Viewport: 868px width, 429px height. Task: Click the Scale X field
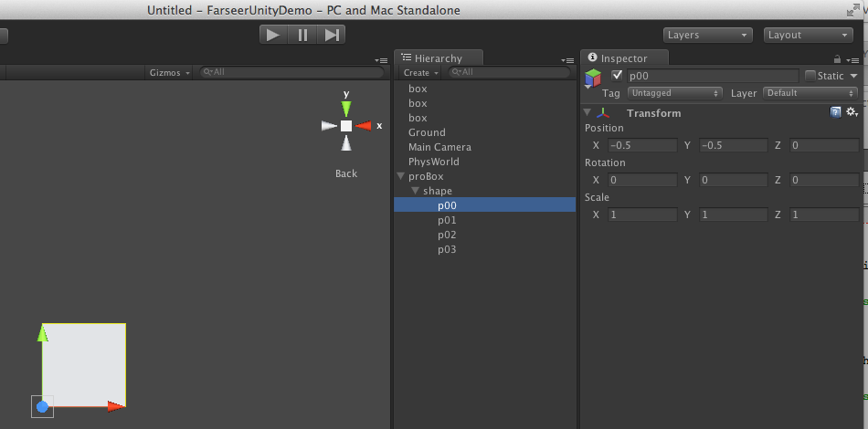(642, 214)
